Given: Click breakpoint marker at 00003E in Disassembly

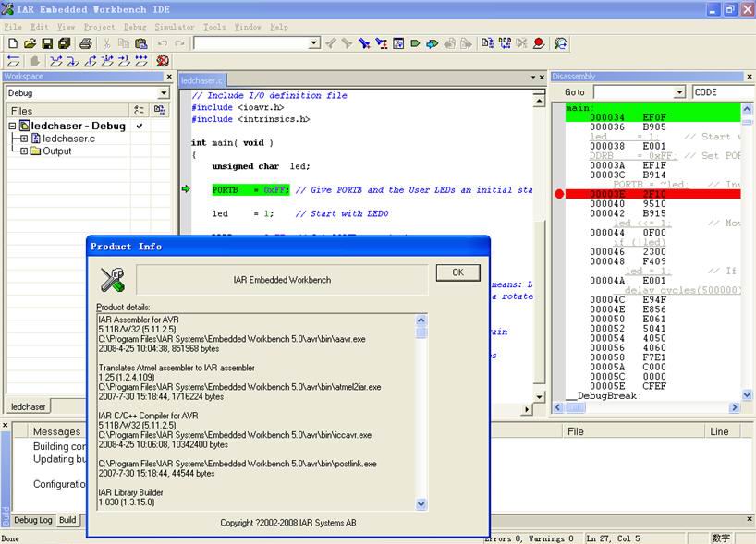Looking at the screenshot, I should (x=559, y=194).
